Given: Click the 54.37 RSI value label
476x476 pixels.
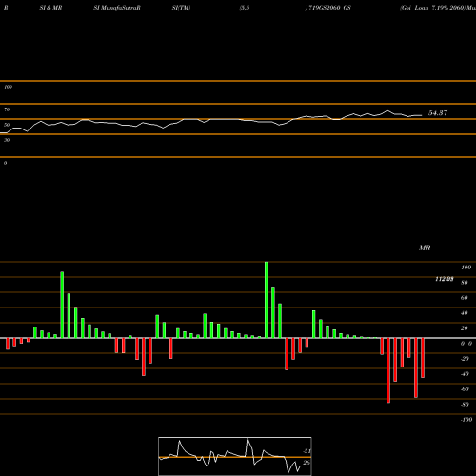Looking at the screenshot, I should click(x=438, y=113).
